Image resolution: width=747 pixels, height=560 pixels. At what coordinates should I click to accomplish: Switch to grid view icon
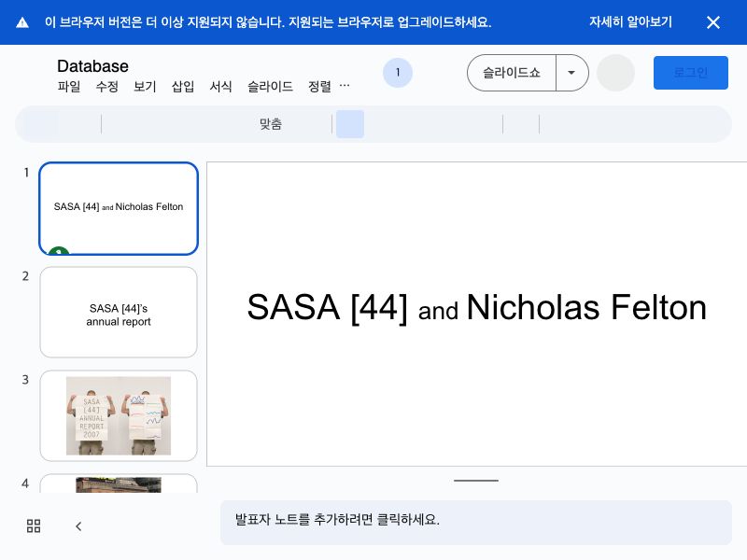(x=34, y=526)
